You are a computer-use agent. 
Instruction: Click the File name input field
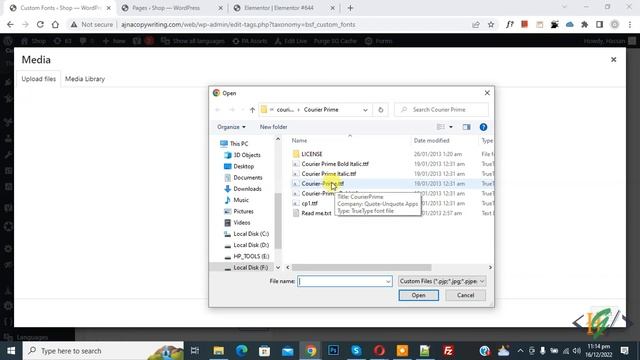click(341, 281)
